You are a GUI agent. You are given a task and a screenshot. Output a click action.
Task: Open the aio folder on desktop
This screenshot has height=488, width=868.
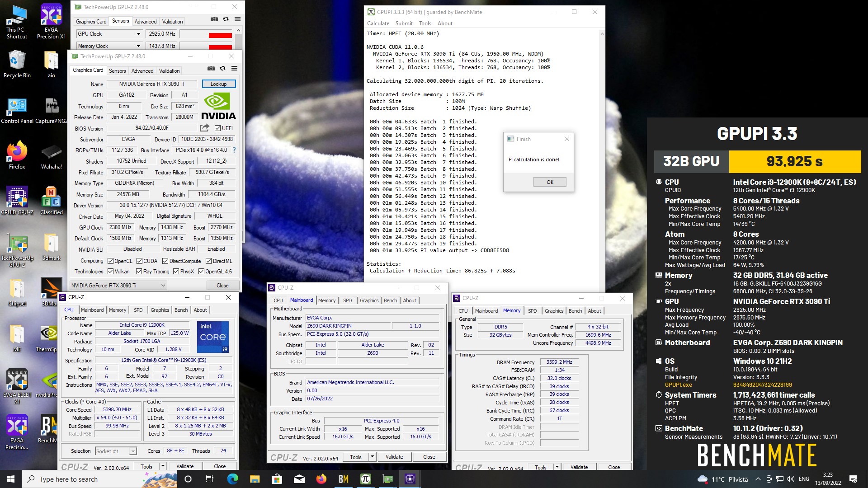click(51, 65)
